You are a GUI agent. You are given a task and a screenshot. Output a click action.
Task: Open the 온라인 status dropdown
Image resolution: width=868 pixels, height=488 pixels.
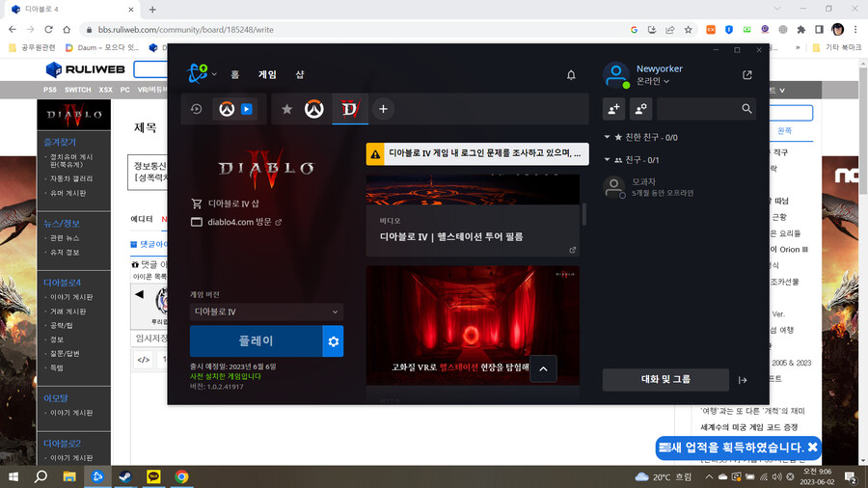tap(653, 81)
